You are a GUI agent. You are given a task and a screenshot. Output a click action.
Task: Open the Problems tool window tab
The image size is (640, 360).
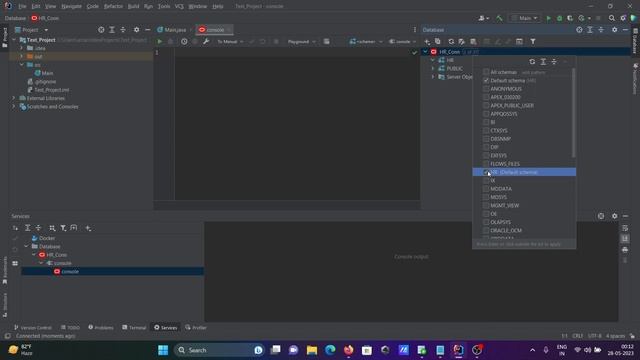[x=101, y=328]
